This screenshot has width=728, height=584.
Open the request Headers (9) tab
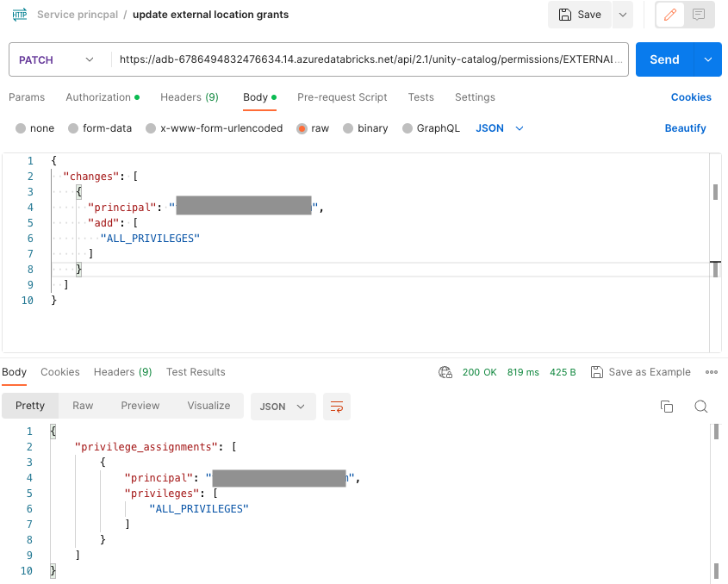tap(190, 97)
